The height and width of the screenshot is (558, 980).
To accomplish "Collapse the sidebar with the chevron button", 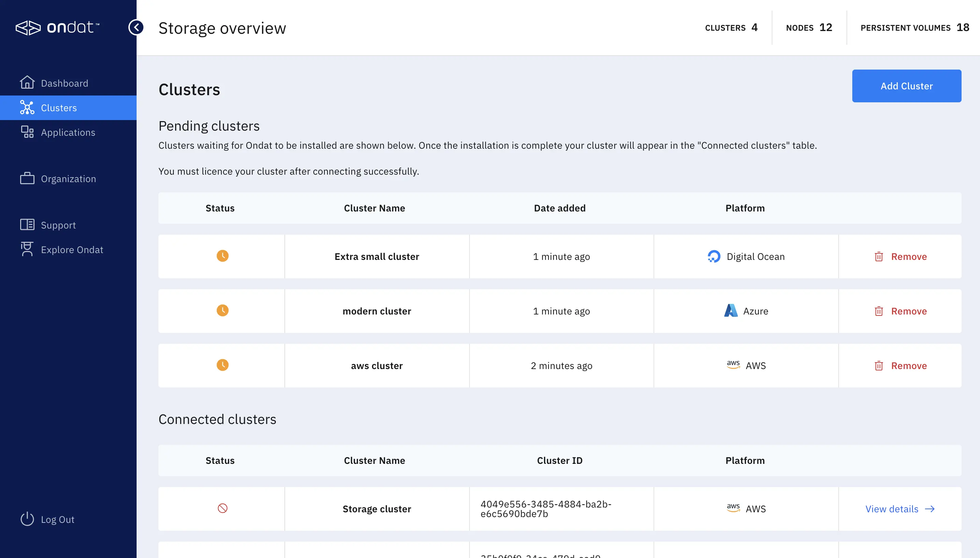I will [136, 27].
